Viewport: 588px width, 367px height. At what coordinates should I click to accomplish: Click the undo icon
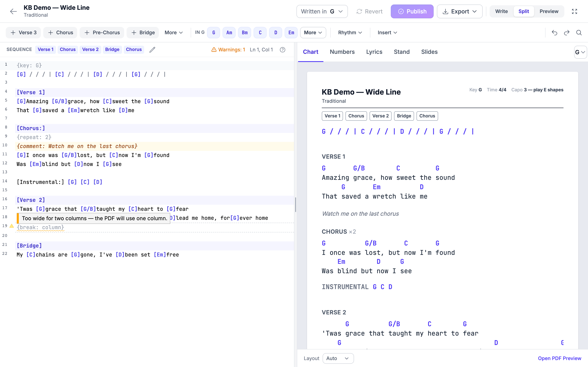click(554, 33)
